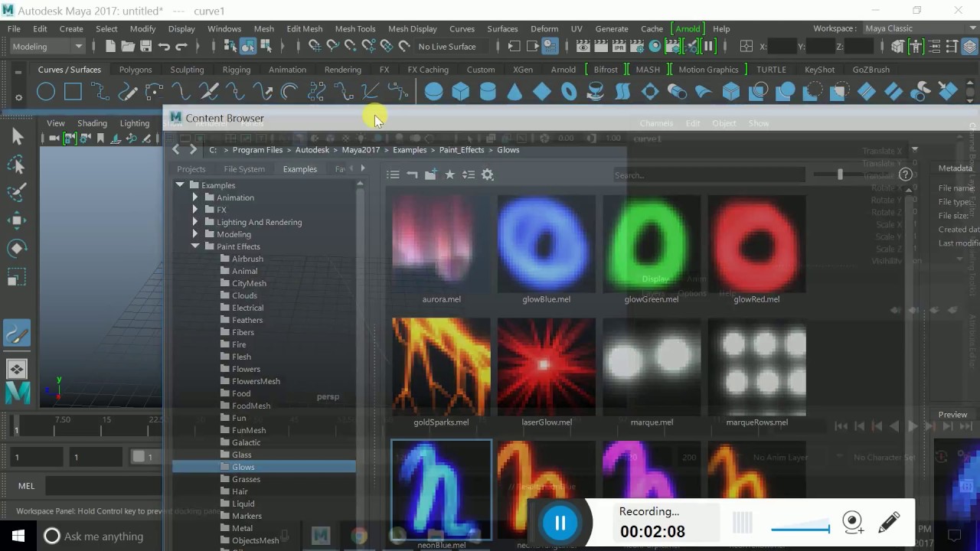
Task: Choose the Paint selection tool
Action: click(17, 193)
